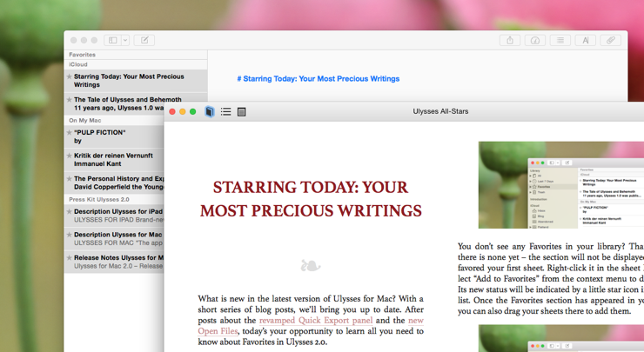
Task: Select 'Release Notes Ulysses' sheet
Action: [114, 262]
